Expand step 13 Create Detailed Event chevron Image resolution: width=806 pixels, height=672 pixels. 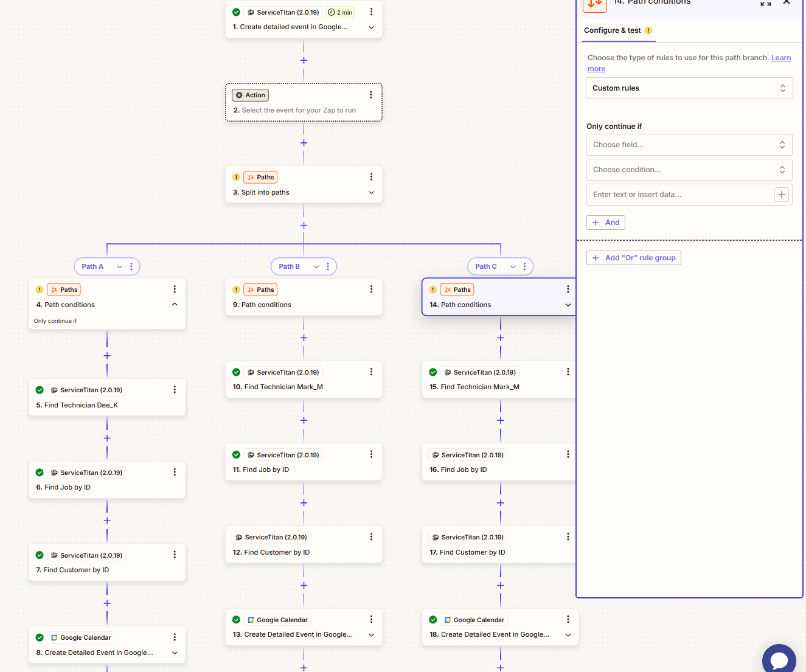(371, 635)
